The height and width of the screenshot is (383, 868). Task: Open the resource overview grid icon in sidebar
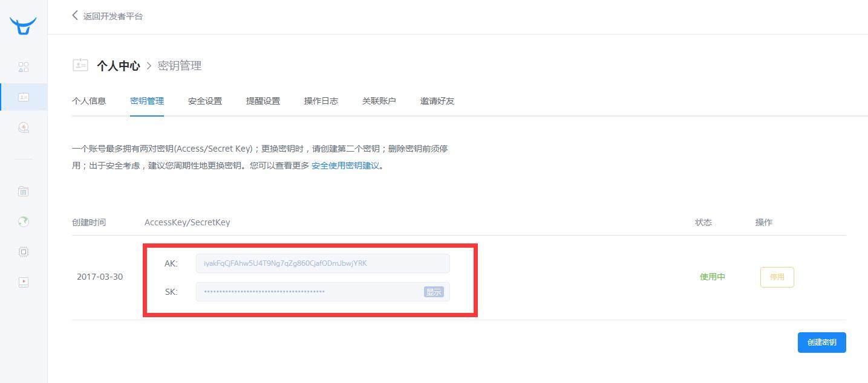click(x=24, y=66)
